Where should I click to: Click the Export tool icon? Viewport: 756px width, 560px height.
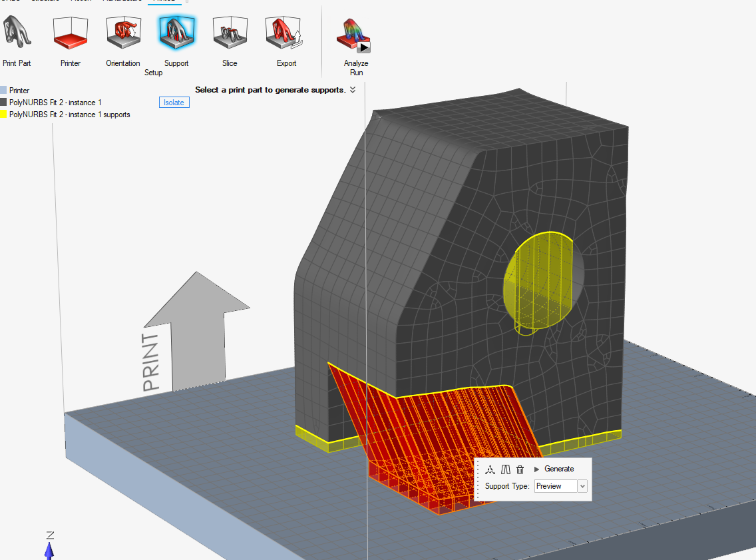(284, 33)
